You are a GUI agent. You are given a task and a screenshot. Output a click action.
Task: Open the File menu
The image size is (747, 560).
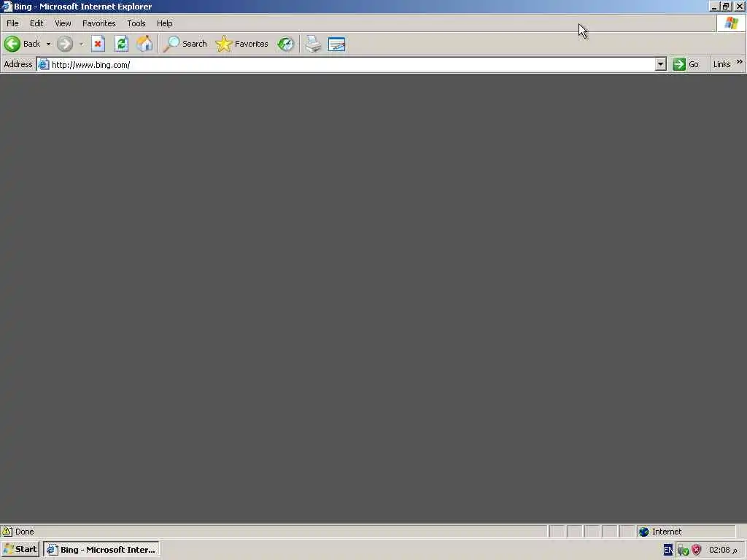click(12, 23)
